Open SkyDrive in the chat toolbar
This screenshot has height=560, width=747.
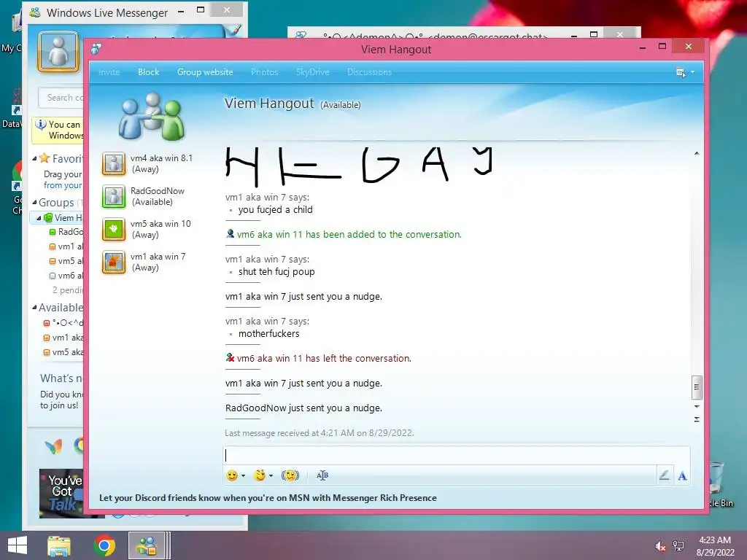tap(312, 72)
